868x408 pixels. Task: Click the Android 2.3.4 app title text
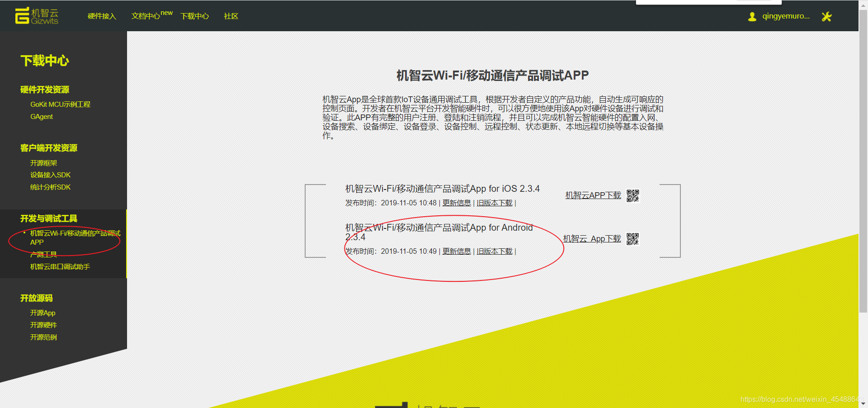439,232
